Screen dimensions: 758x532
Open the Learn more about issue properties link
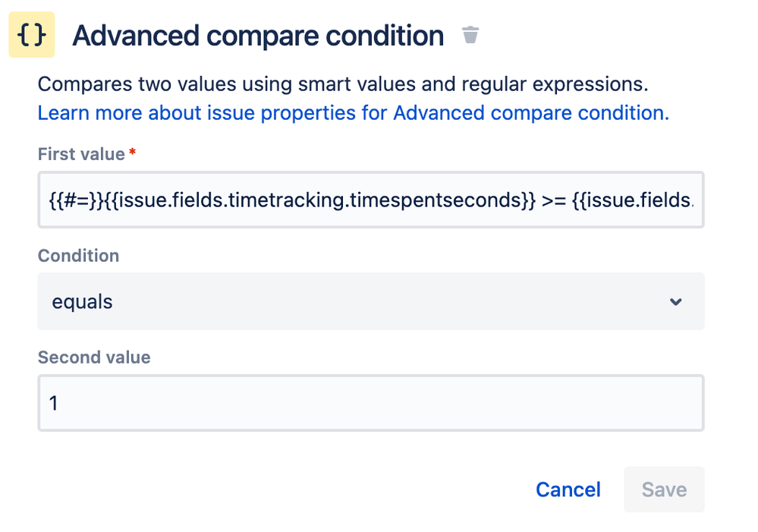pos(353,113)
